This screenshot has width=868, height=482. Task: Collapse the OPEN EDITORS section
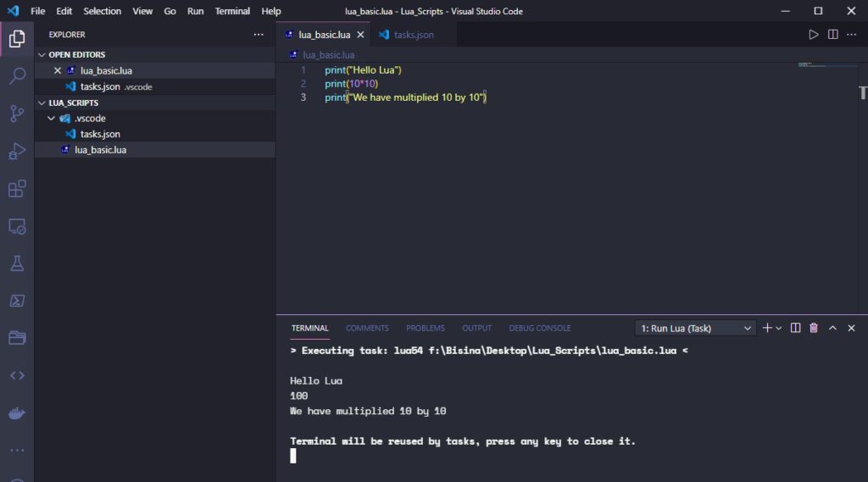point(42,55)
